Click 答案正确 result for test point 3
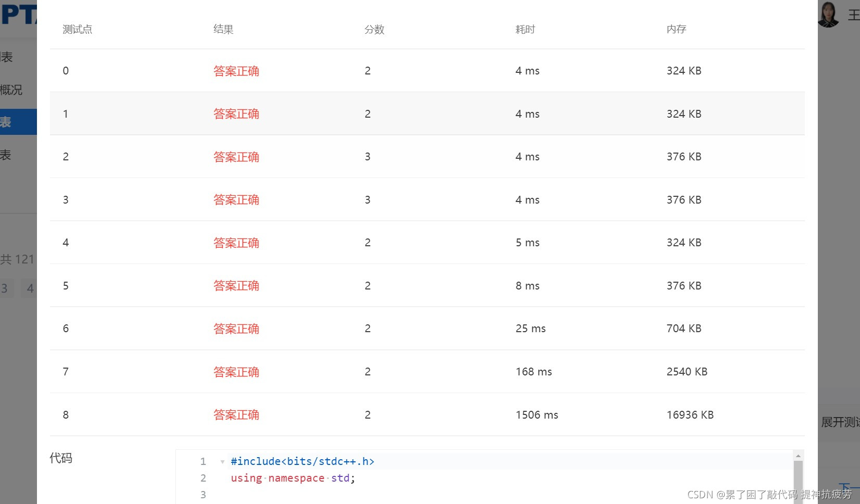The image size is (860, 504). point(236,199)
